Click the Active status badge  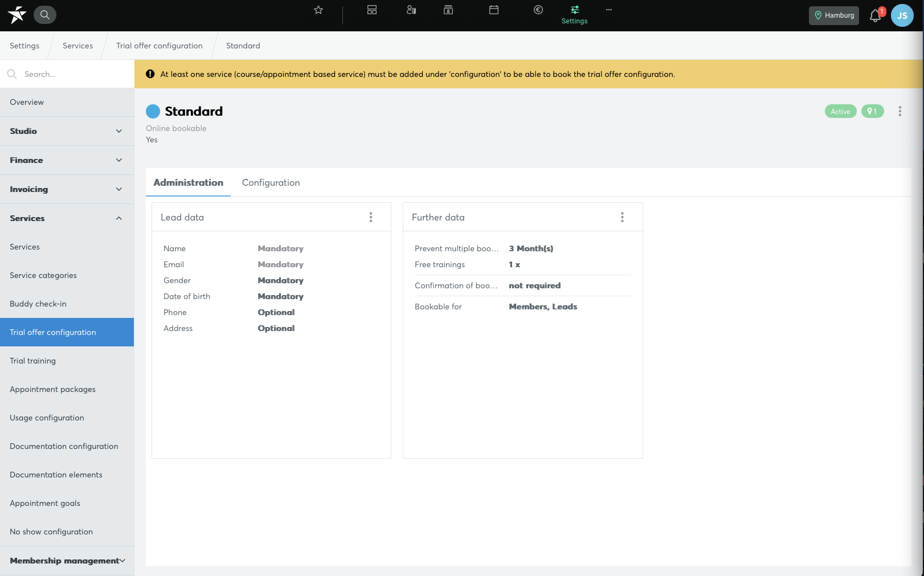coord(841,111)
